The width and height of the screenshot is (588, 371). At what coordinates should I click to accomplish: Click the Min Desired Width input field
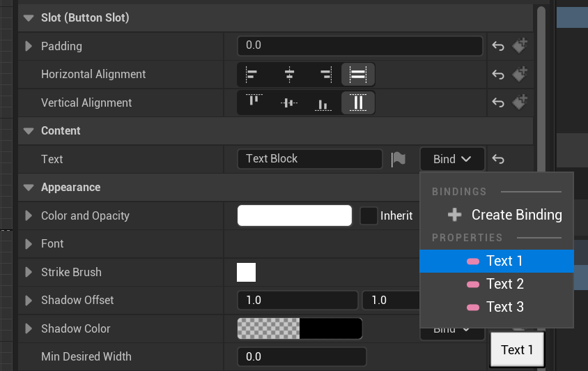click(x=302, y=356)
